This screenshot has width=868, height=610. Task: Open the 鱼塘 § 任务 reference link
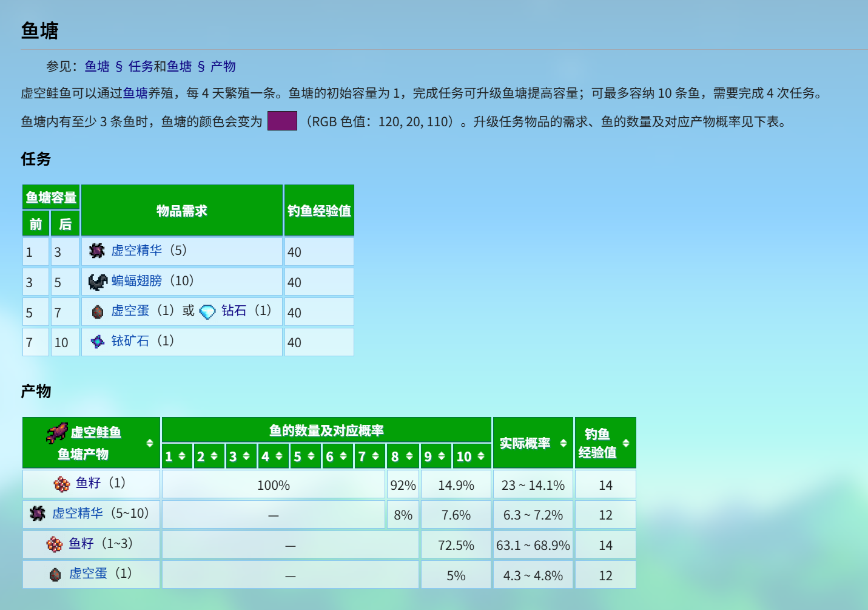click(119, 66)
